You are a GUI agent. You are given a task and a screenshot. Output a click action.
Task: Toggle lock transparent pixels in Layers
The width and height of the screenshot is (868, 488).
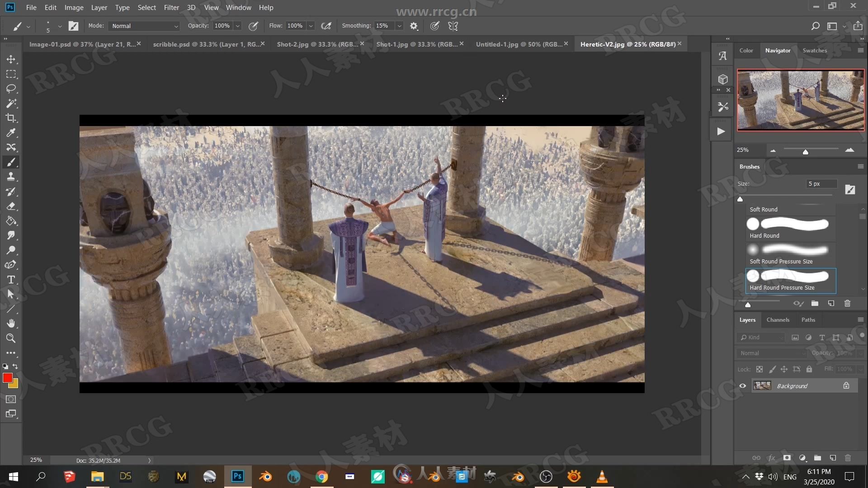759,369
